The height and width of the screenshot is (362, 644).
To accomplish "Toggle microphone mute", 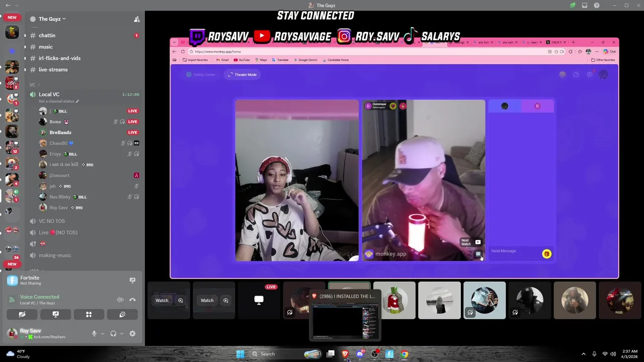I will pos(94,334).
